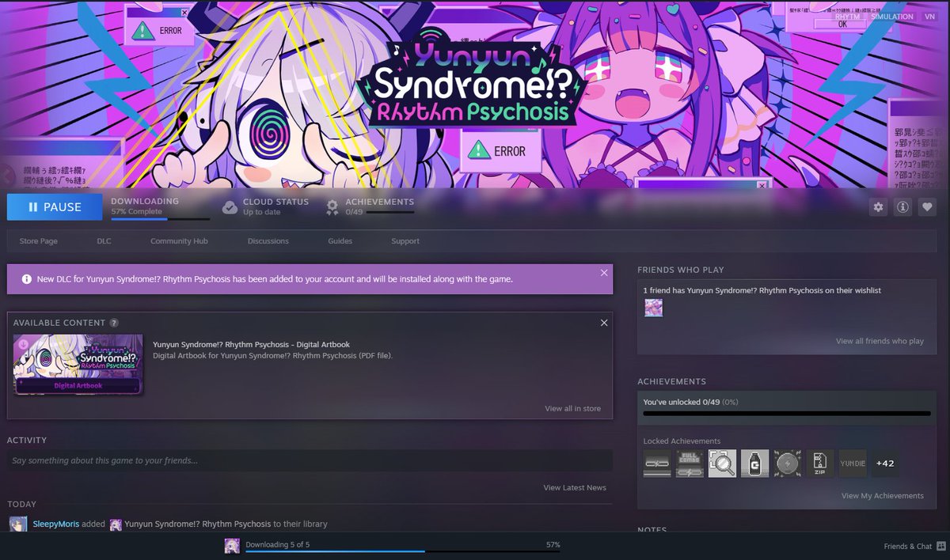Viewport: 950px width, 560px height.
Task: Open game settings gear icon
Action: (878, 207)
